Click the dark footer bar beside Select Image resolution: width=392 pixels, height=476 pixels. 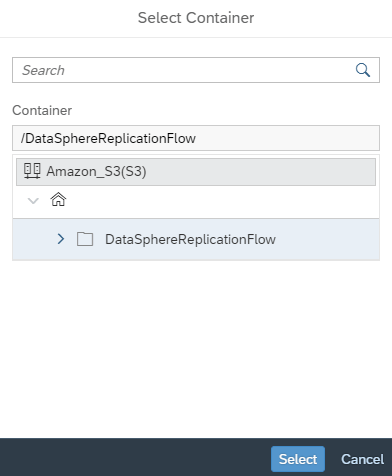click(133, 457)
